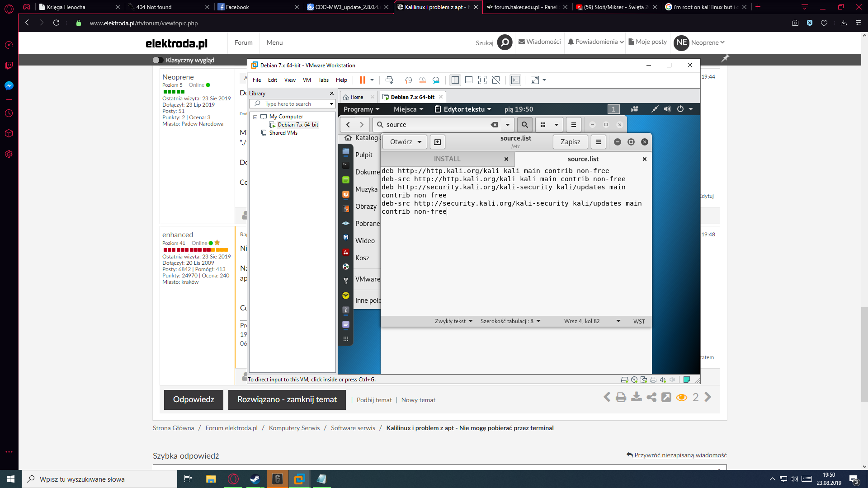Image resolution: width=868 pixels, height=488 pixels.
Task: Revert VM to previous snapshot icon
Action: [422, 80]
